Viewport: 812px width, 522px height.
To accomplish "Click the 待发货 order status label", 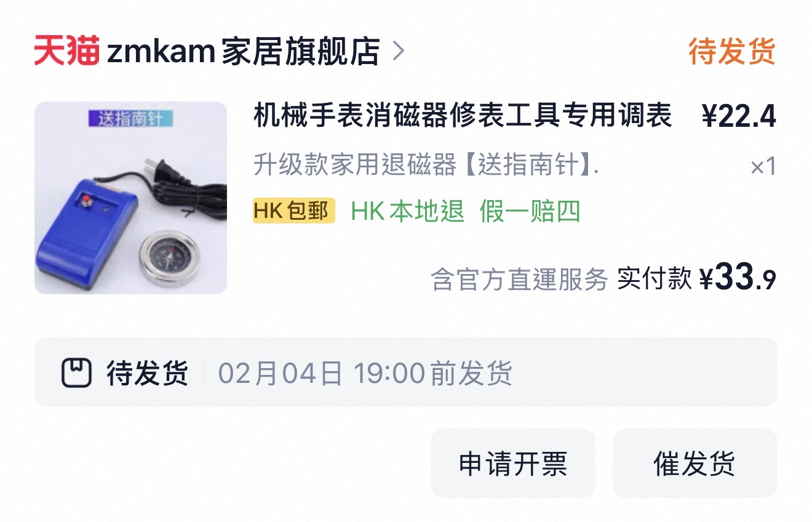I will tap(732, 52).
